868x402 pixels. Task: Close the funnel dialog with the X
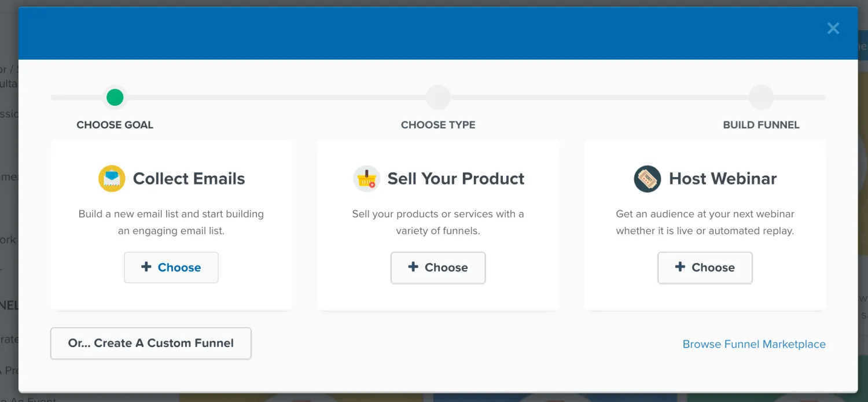[833, 28]
